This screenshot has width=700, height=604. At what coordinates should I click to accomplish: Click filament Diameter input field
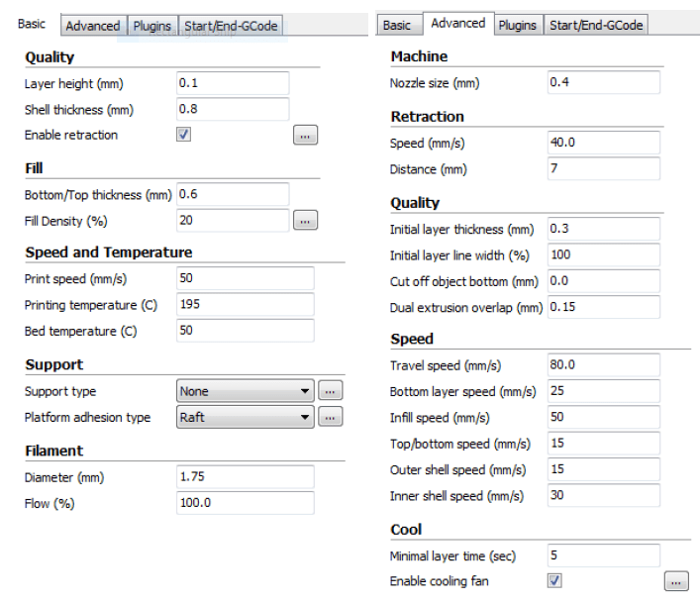click(x=246, y=477)
